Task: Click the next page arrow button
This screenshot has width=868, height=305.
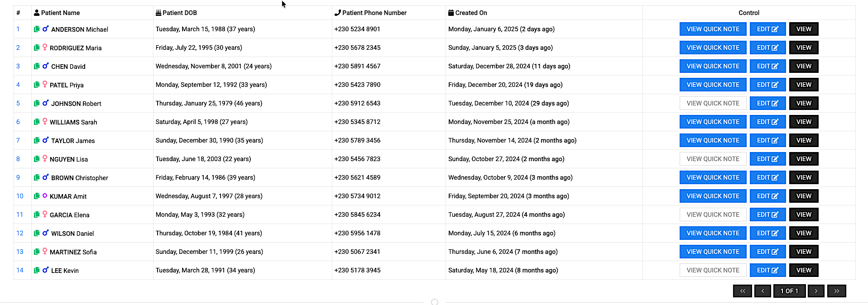Action: tap(816, 291)
